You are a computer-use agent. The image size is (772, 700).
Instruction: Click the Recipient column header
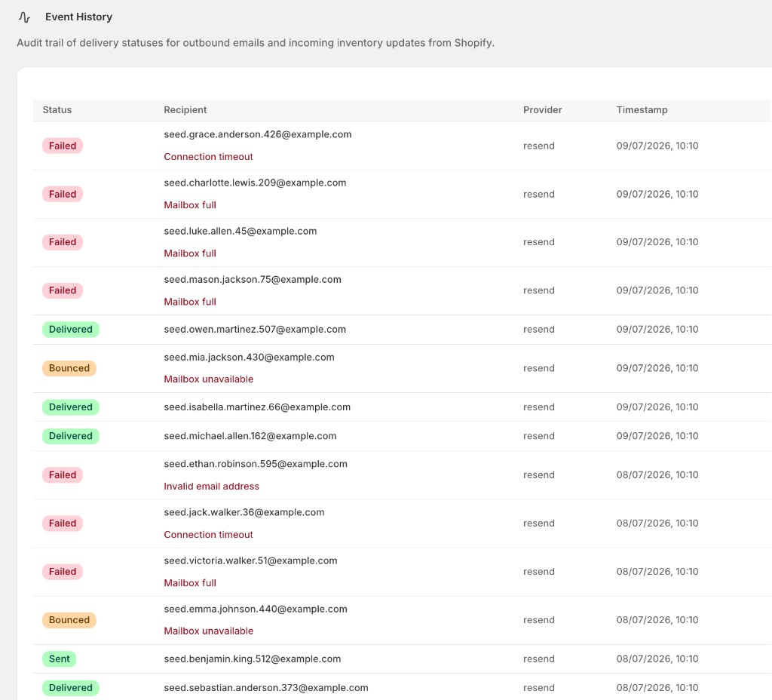pos(185,110)
